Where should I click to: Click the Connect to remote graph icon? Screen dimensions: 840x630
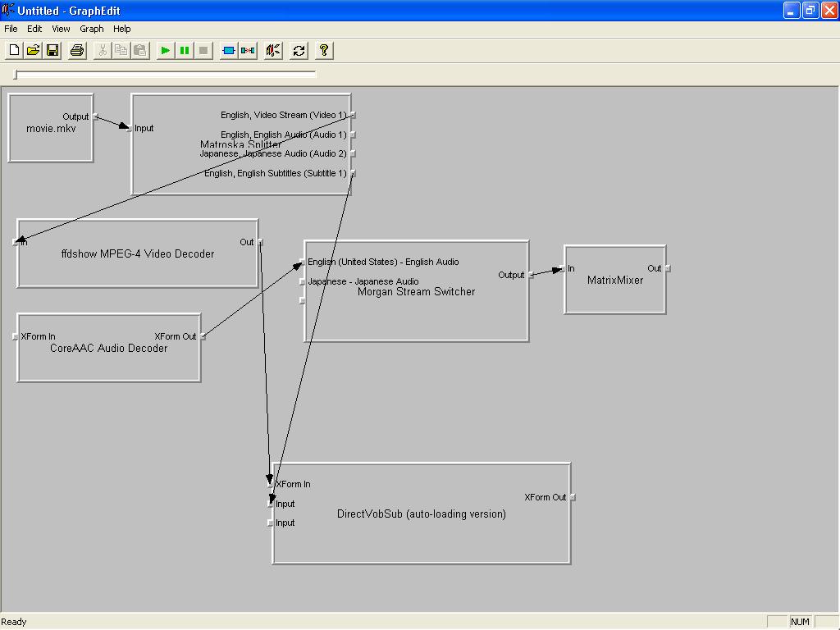[x=273, y=50]
